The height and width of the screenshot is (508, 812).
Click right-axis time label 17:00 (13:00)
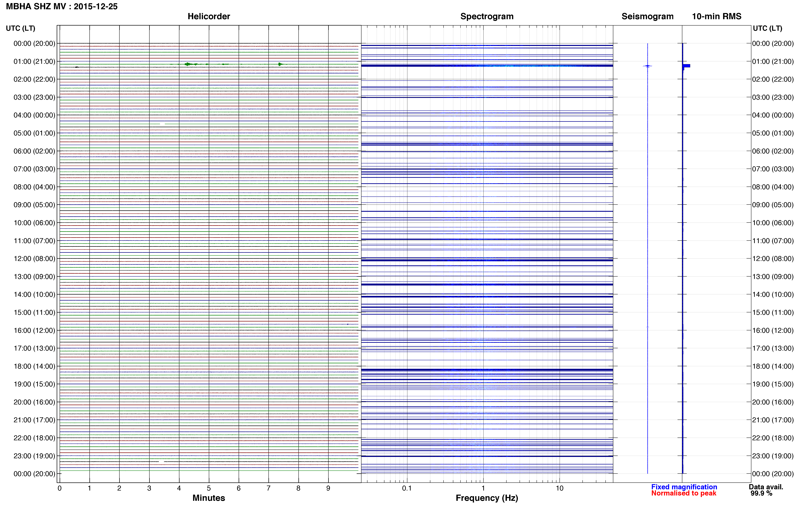[773, 348]
